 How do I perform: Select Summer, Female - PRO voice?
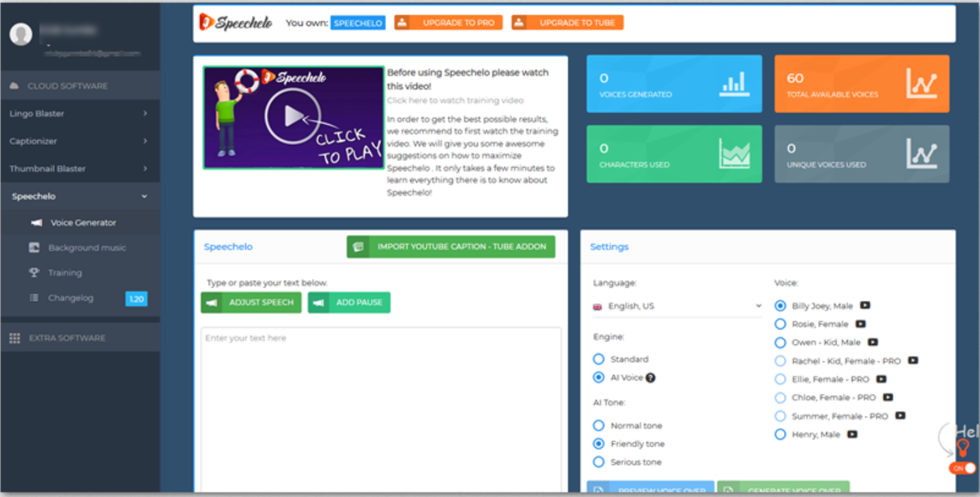780,416
